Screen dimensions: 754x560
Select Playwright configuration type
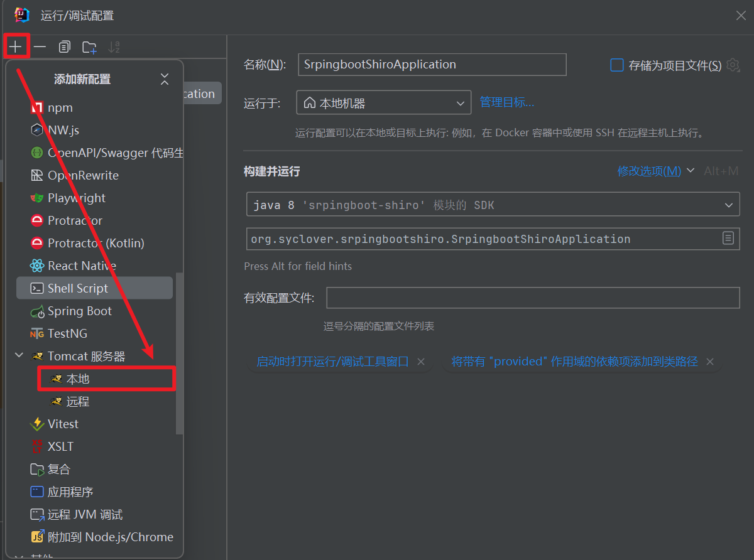point(94,198)
